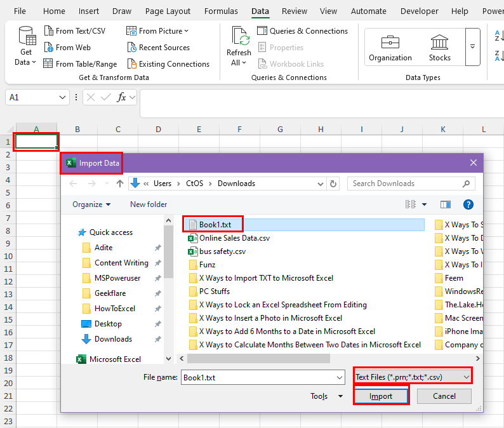Image resolution: width=504 pixels, height=428 pixels.
Task: Click the Refresh All icon
Action: (240, 36)
